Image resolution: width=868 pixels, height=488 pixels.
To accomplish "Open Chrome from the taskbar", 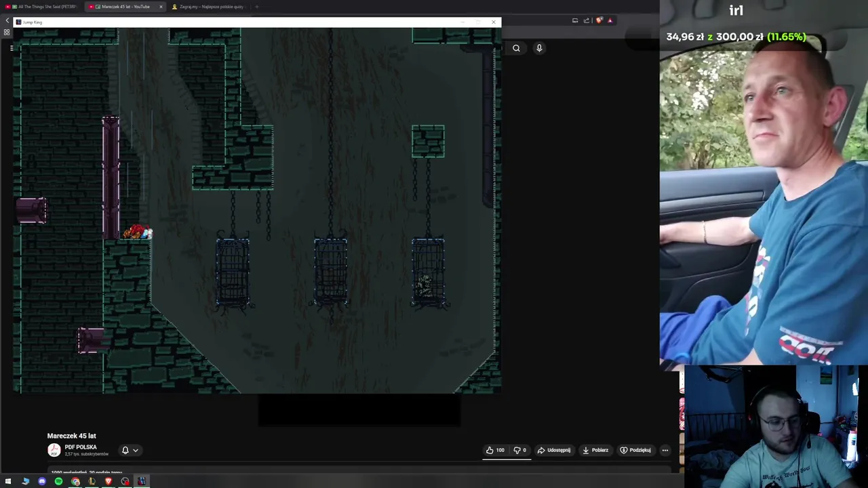I will 75,481.
